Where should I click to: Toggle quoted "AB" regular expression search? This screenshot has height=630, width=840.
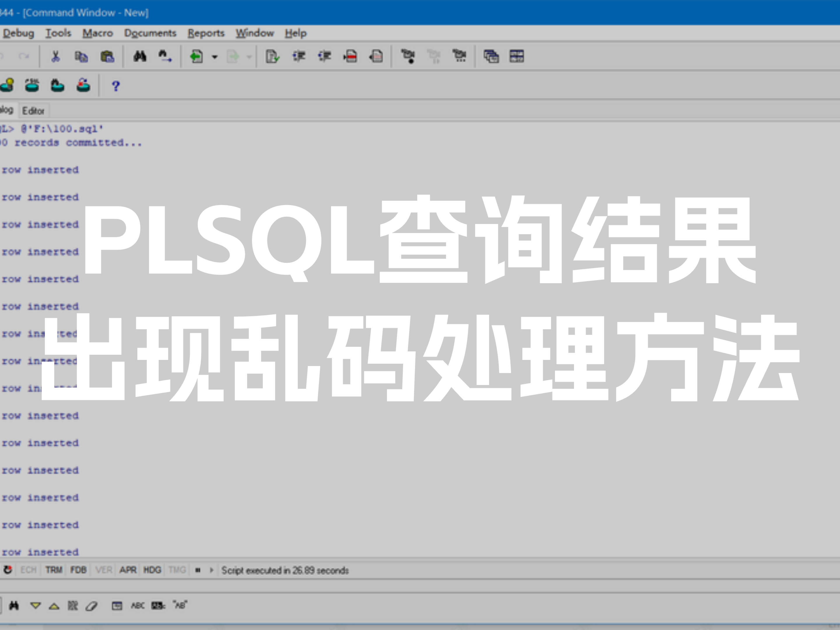coord(180,605)
